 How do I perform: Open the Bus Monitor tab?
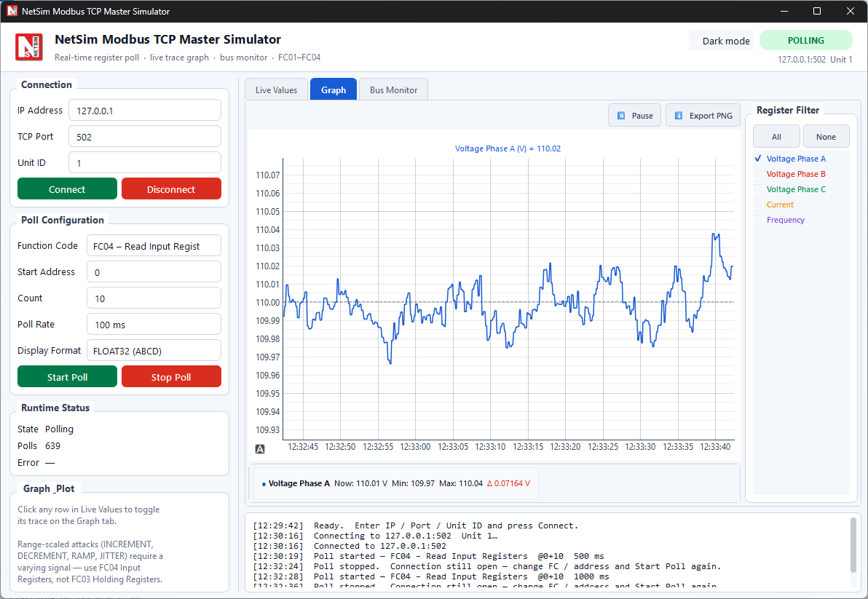pyautogui.click(x=394, y=90)
